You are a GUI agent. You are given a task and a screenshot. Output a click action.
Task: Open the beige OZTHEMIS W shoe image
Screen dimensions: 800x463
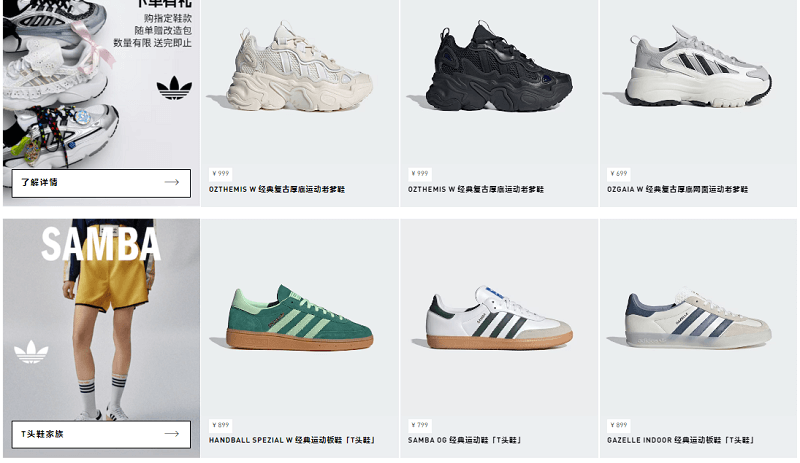[299, 66]
